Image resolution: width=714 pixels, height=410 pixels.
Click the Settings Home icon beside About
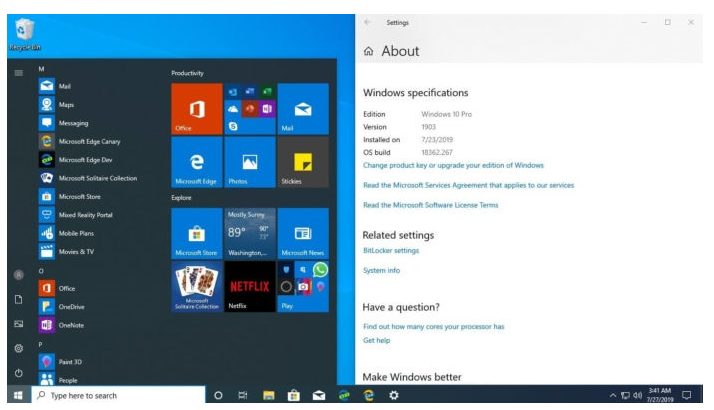click(x=368, y=51)
